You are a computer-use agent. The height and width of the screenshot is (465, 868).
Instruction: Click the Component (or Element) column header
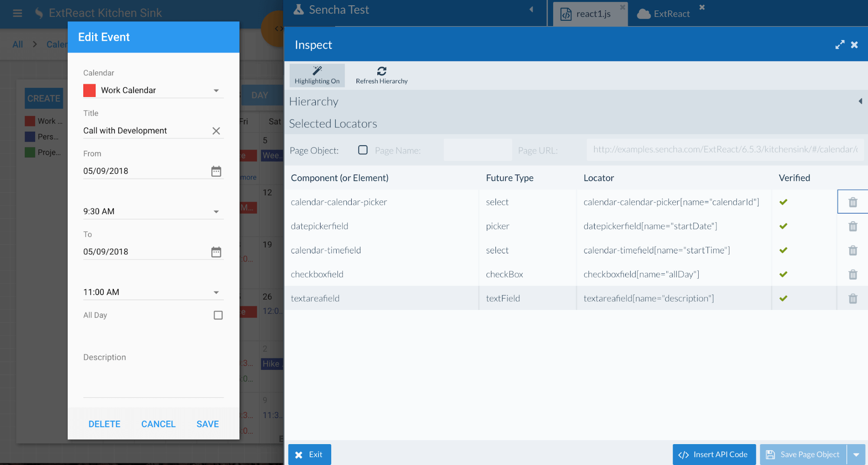click(x=340, y=178)
